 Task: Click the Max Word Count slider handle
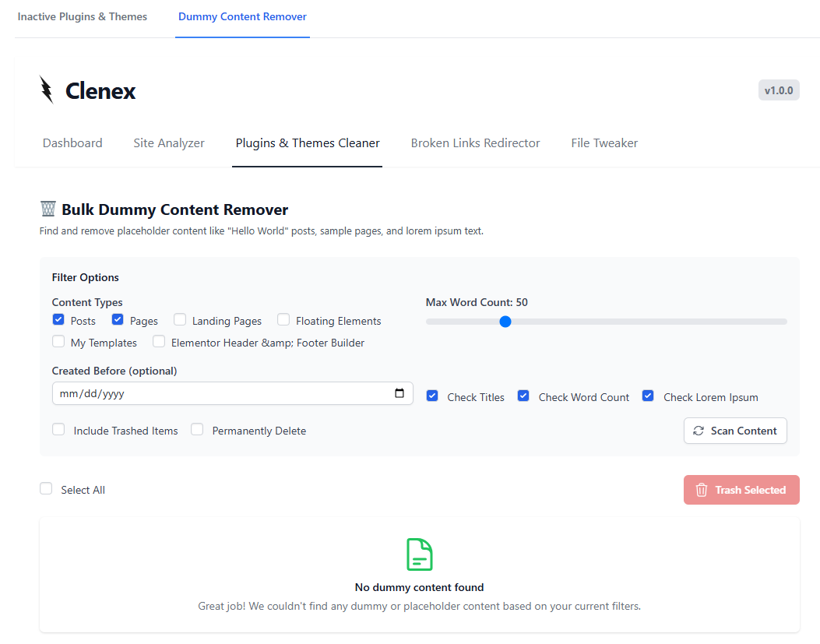pyautogui.click(x=505, y=321)
